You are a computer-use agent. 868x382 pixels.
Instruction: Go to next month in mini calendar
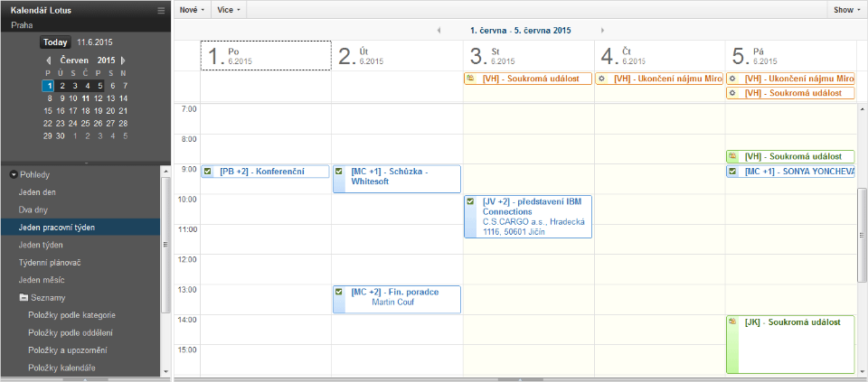coord(123,60)
